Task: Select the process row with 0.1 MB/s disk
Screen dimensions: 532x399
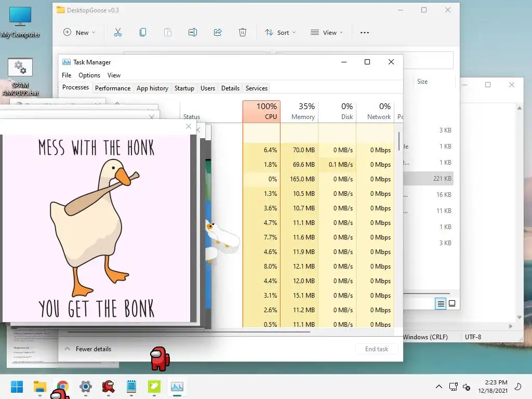Action: [302, 165]
